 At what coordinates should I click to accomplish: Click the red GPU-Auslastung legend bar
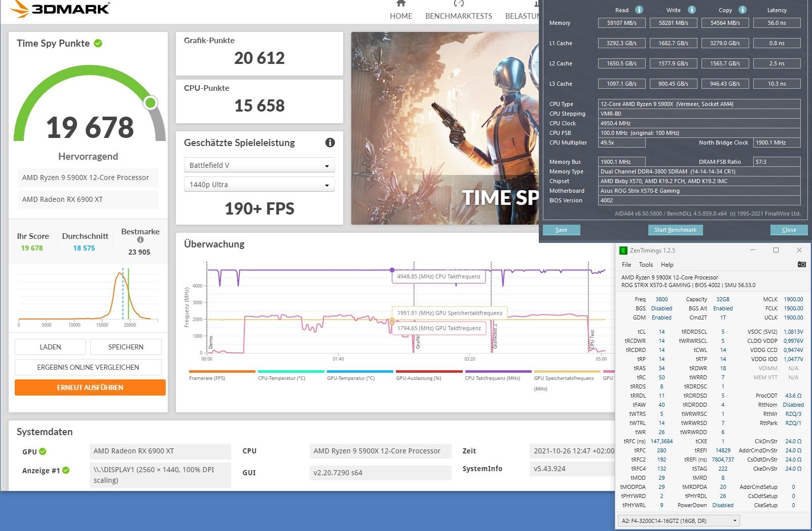(429, 372)
